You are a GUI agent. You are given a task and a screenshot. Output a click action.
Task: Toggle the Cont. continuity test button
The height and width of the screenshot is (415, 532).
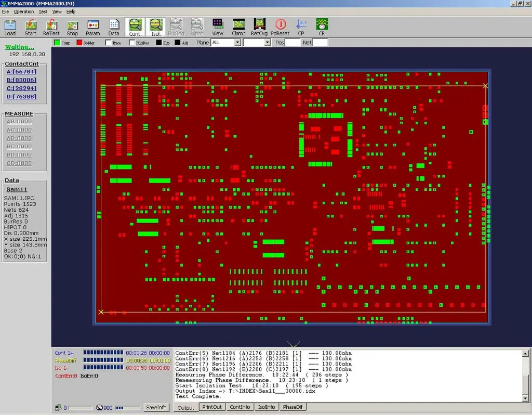coord(135,27)
